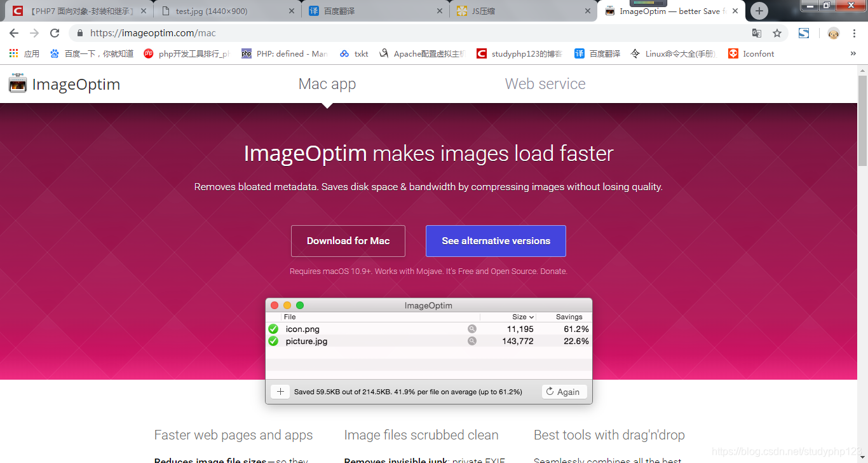
Task: Click the browser forward arrow
Action: point(34,33)
